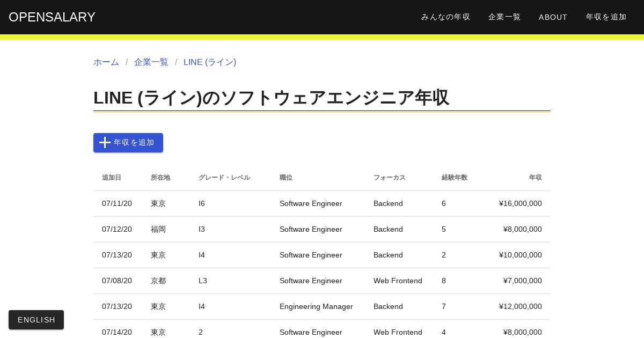This screenshot has height=338, width=644.
Task: Go to 企業一覧 breadcrumb link
Action: 151,62
